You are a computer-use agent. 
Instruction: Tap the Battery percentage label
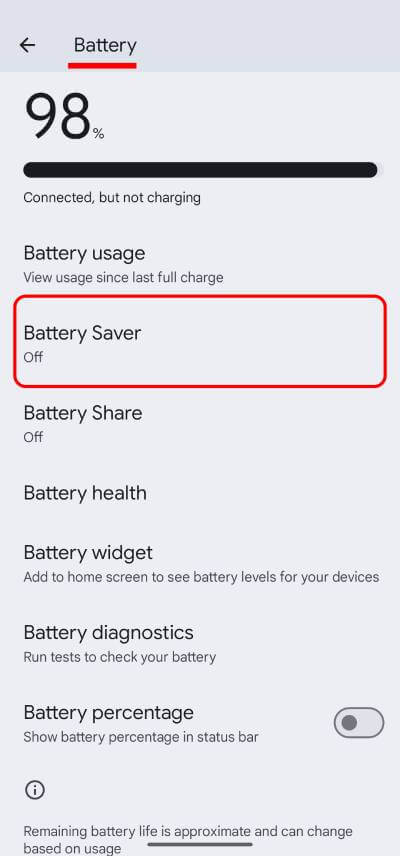[109, 712]
